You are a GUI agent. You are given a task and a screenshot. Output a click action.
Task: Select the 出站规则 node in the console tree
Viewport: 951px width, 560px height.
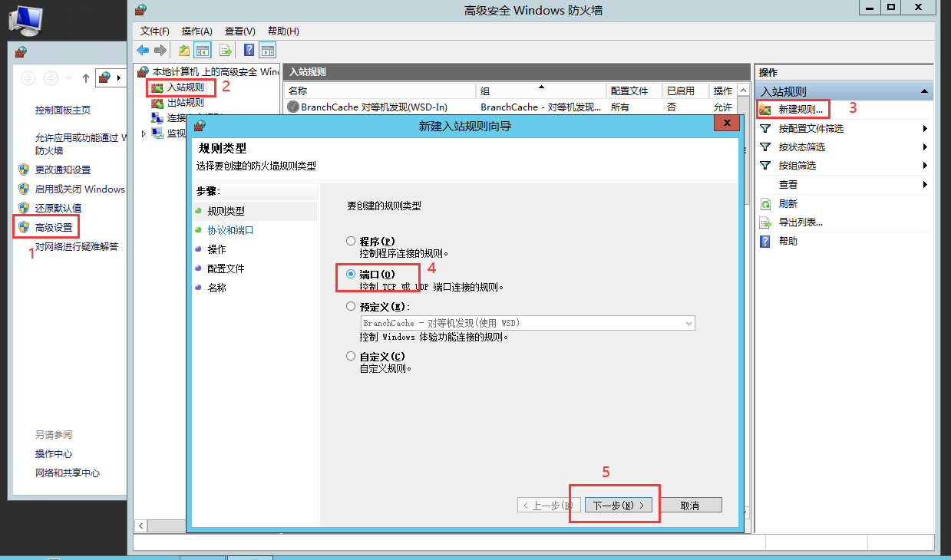(x=186, y=102)
